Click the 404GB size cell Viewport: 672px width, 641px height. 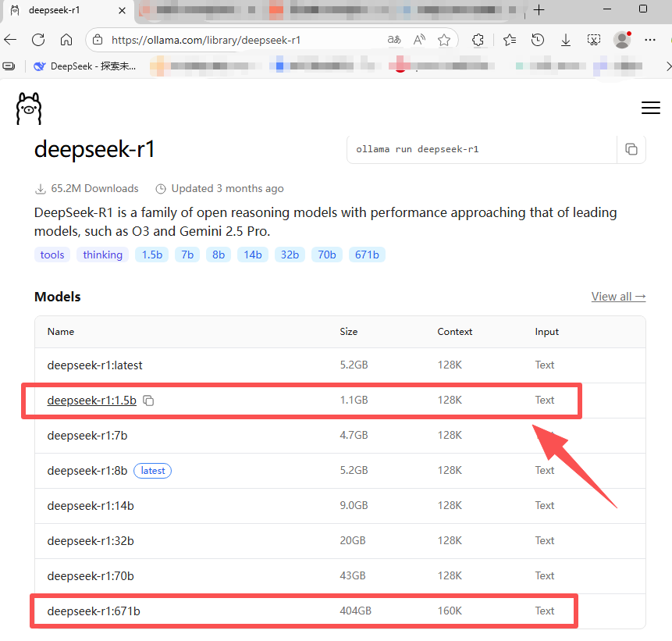356,611
